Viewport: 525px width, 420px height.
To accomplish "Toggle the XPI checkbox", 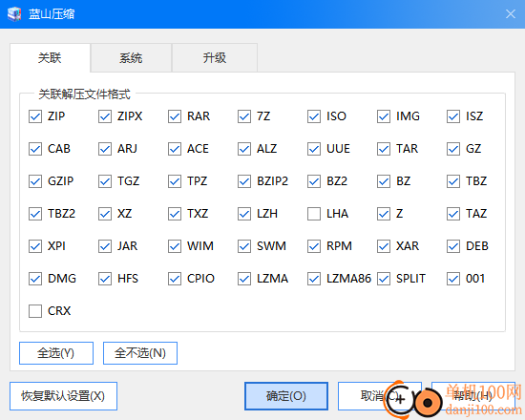I will pyautogui.click(x=35, y=246).
